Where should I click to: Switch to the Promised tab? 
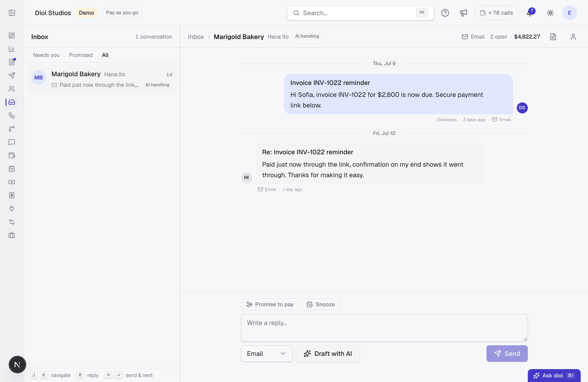coord(81,55)
